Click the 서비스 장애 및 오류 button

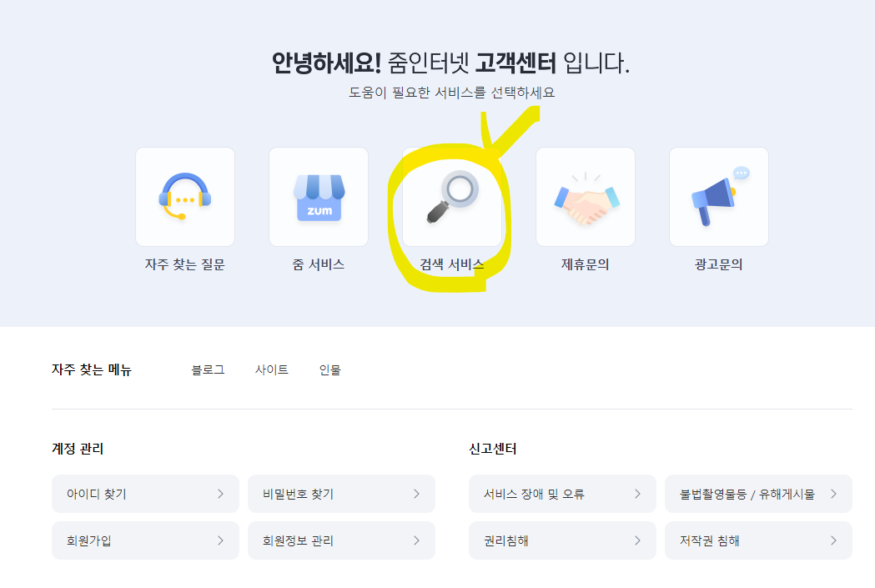[x=562, y=493]
